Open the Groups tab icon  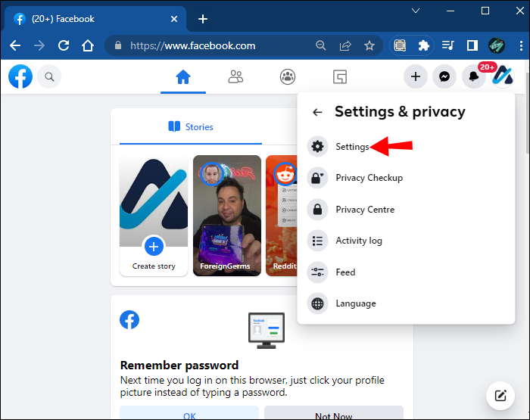(x=288, y=77)
